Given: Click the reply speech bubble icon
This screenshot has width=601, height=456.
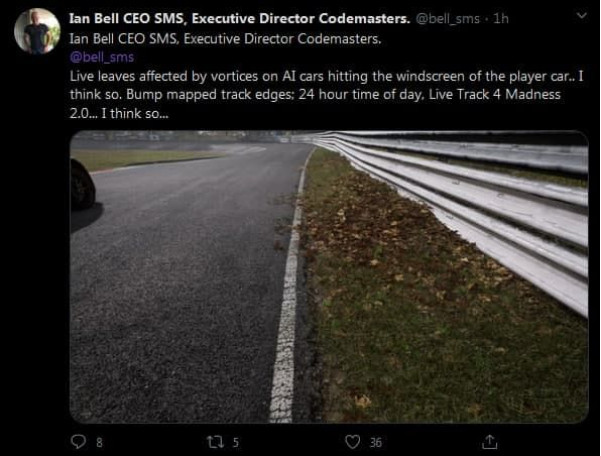Looking at the screenshot, I should tap(79, 441).
